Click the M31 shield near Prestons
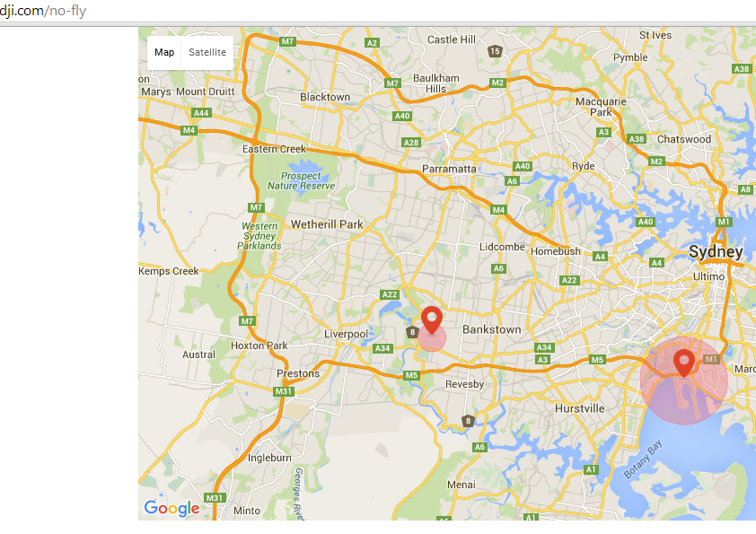The width and height of the screenshot is (756, 534). coord(284,391)
